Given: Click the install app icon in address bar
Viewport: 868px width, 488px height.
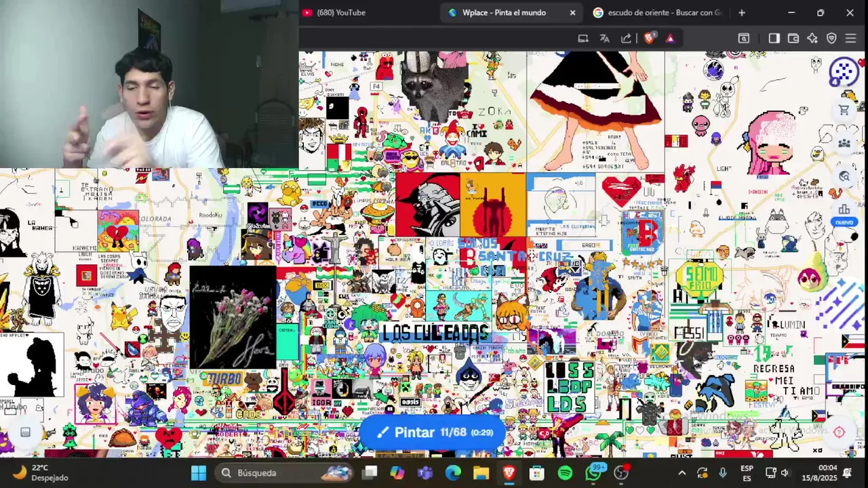Looking at the screenshot, I should [583, 39].
